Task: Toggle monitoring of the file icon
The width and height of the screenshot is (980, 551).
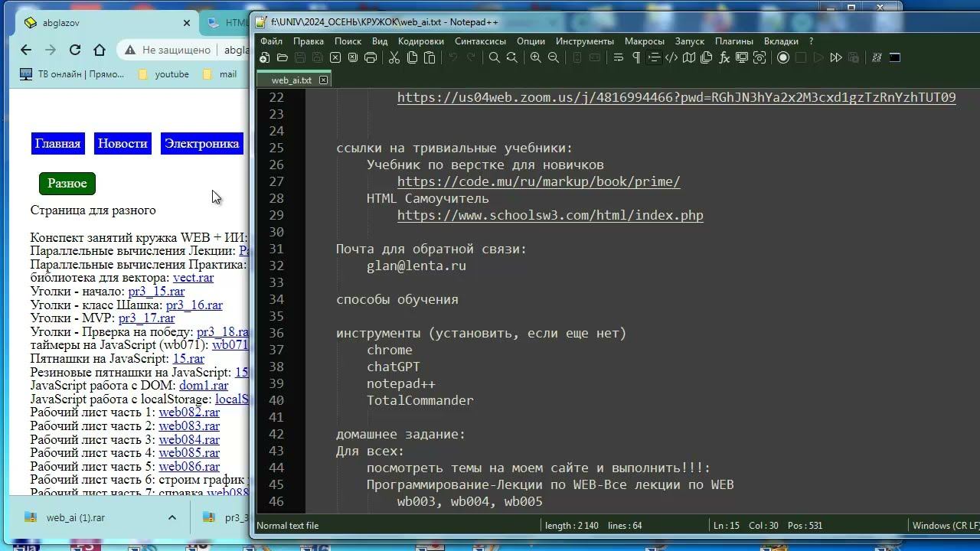Action: (x=759, y=57)
